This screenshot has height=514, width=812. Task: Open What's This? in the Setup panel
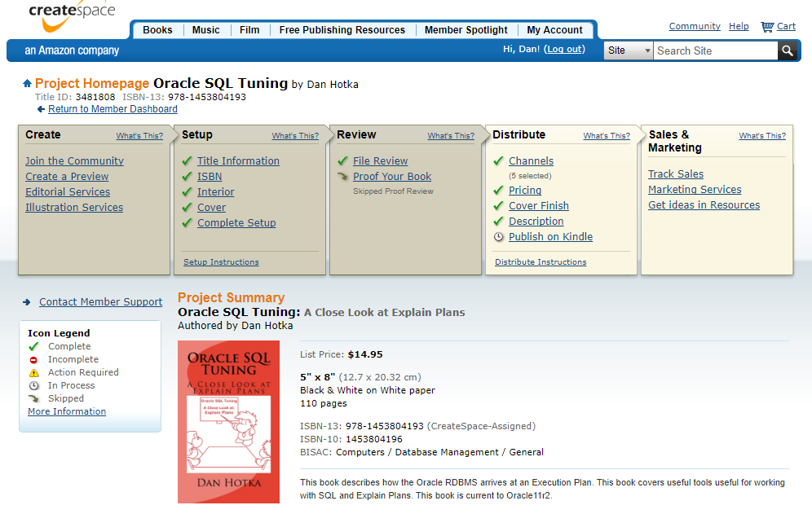point(295,136)
